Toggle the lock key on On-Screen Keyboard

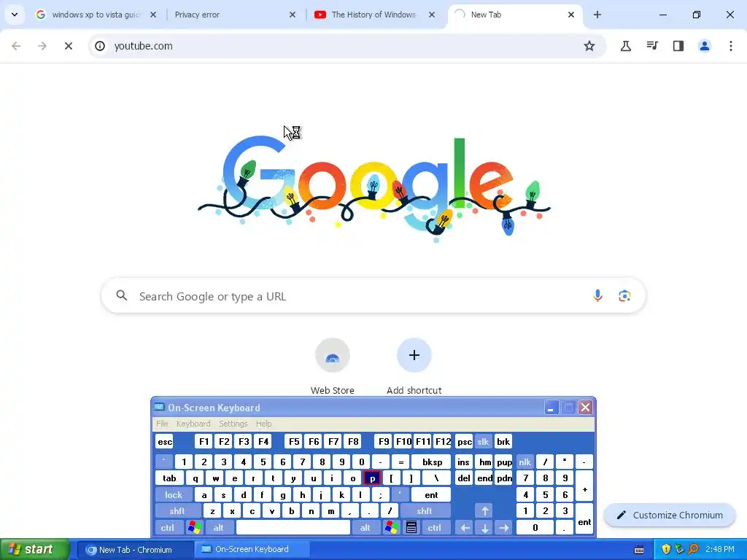point(174,495)
